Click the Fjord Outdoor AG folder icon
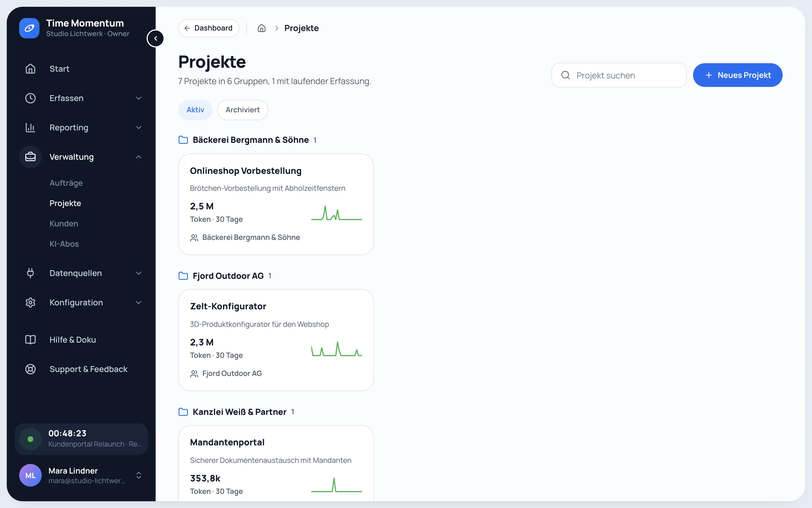The width and height of the screenshot is (812, 508). pyautogui.click(x=183, y=276)
